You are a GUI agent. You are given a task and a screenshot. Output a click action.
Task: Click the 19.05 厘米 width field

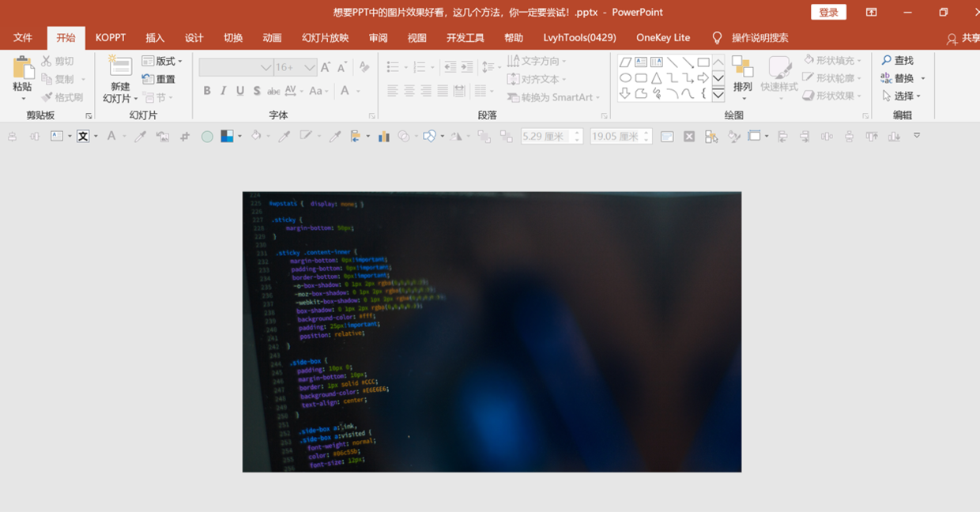(x=620, y=137)
